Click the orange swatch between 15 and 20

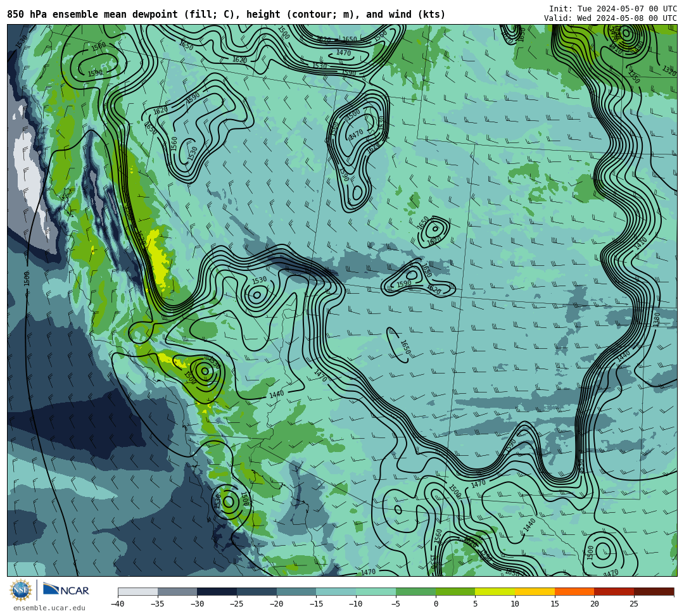574,591
